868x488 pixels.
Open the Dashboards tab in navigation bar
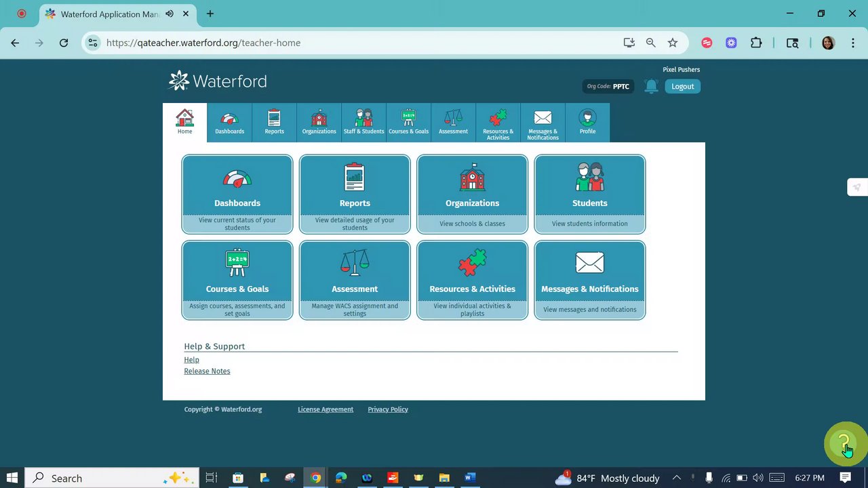229,123
